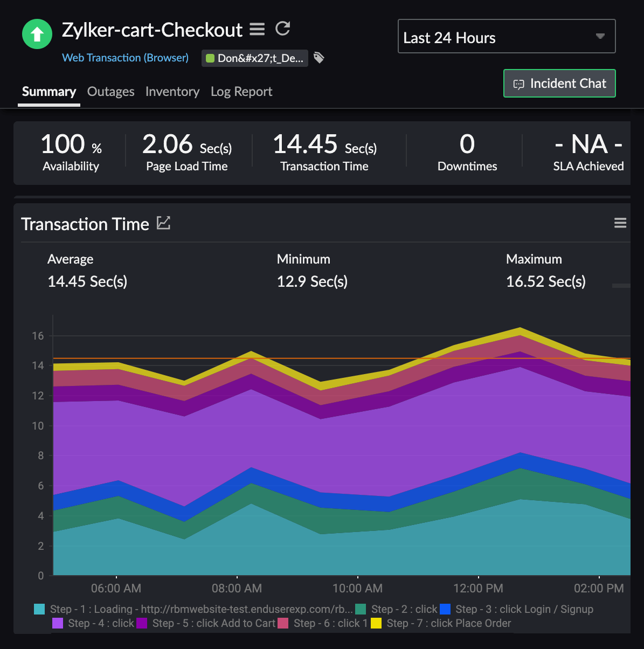Click the 0 Downtimes summary stat
The width and height of the screenshot is (644, 649).
pos(467,153)
